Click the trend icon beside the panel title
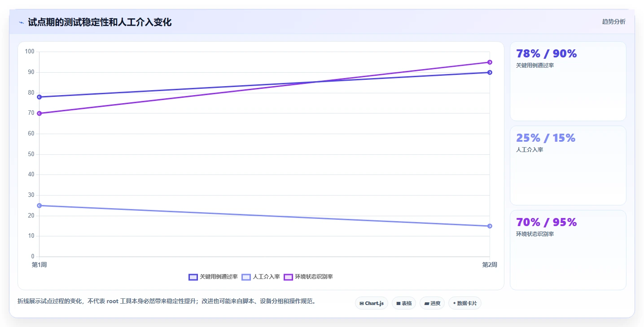Image resolution: width=644 pixels, height=327 pixels. pyautogui.click(x=21, y=22)
